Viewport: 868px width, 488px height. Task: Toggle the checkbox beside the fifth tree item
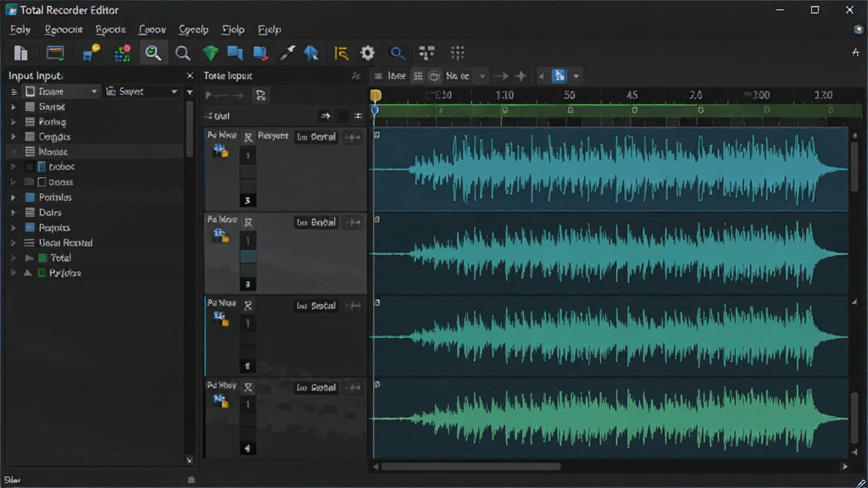click(30, 167)
